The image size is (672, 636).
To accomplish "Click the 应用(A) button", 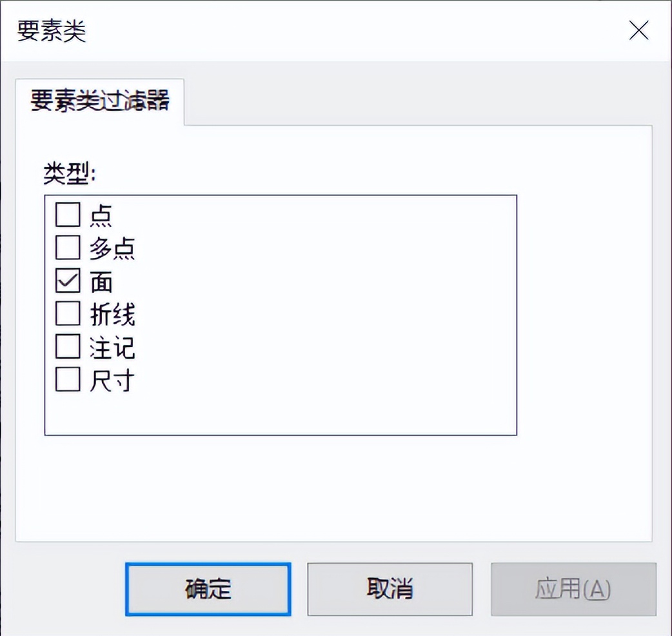I will (x=573, y=589).
